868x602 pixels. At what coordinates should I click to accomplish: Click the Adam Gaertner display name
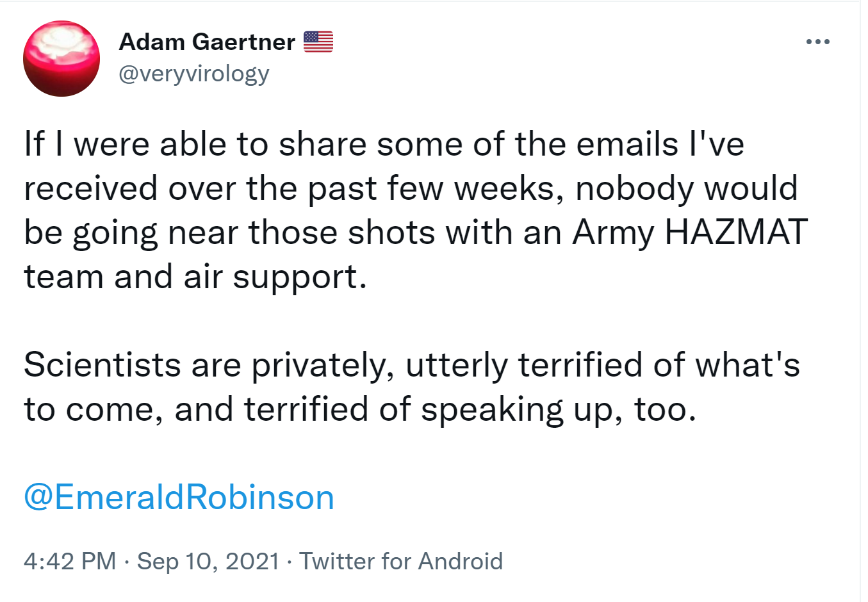click(x=207, y=42)
